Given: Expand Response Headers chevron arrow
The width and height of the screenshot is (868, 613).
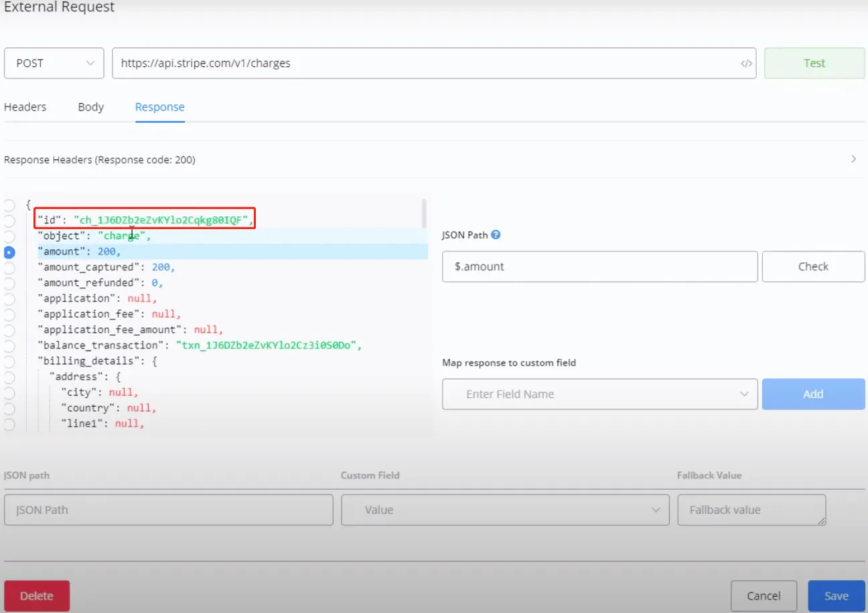Looking at the screenshot, I should coord(853,159).
